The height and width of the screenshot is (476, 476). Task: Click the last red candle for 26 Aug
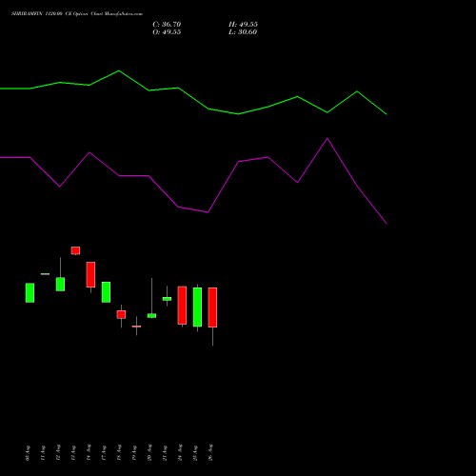tap(212, 307)
